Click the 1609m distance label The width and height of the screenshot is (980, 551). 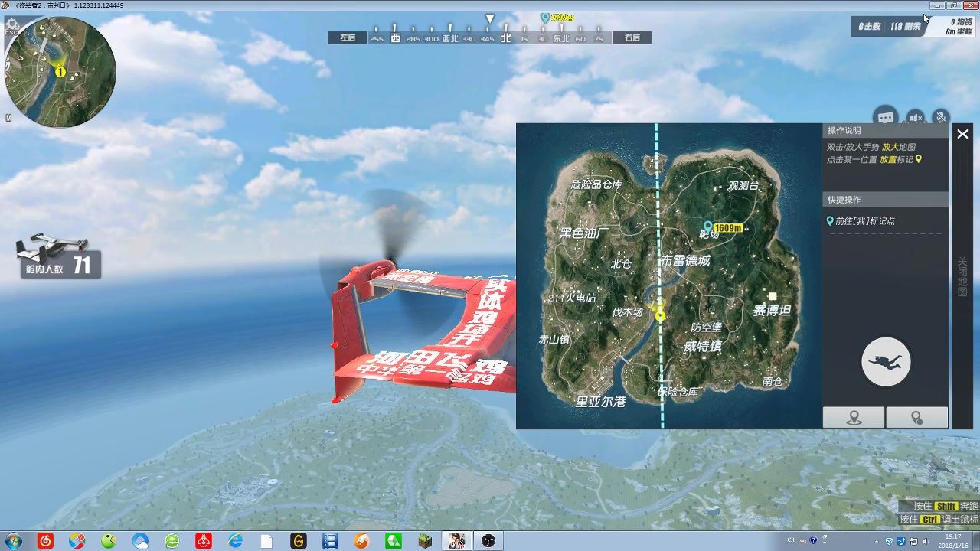(727, 228)
